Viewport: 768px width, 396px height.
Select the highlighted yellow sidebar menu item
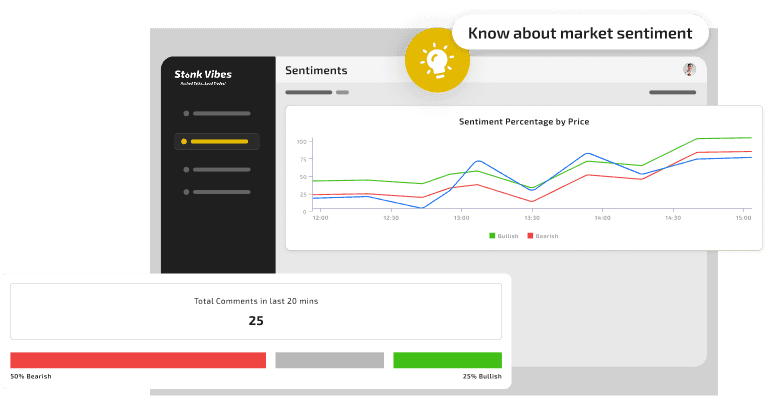pyautogui.click(x=216, y=142)
